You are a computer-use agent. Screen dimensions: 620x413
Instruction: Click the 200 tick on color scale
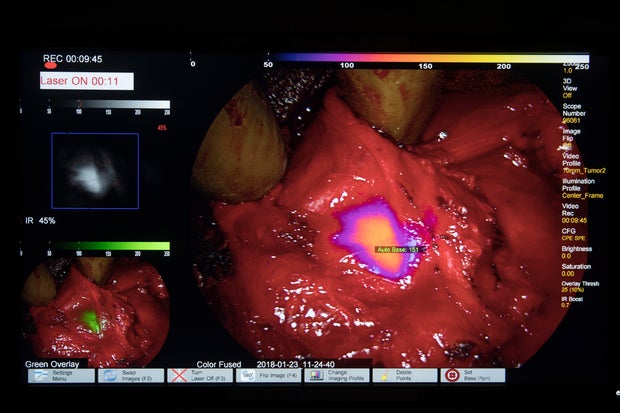click(504, 66)
